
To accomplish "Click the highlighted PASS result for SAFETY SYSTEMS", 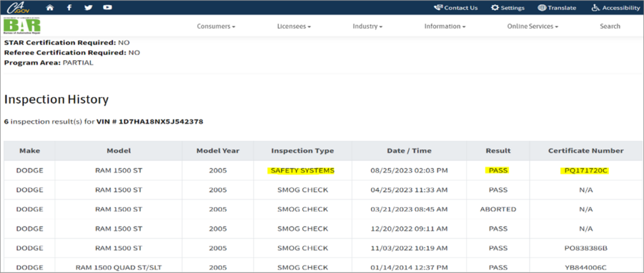I will click(x=498, y=170).
